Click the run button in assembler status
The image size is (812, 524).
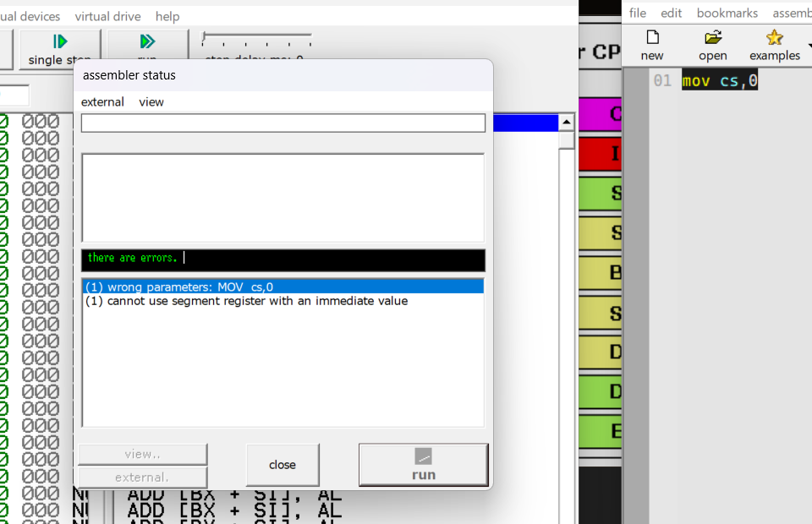424,465
